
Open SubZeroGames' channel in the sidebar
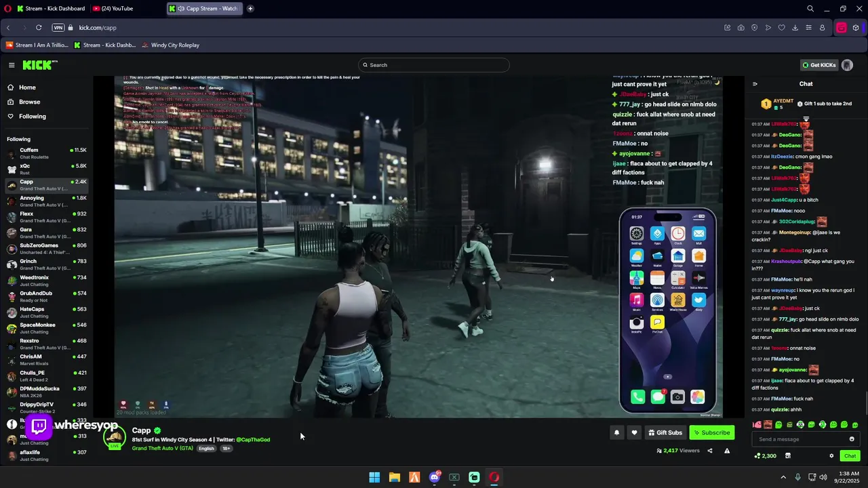tap(47, 248)
